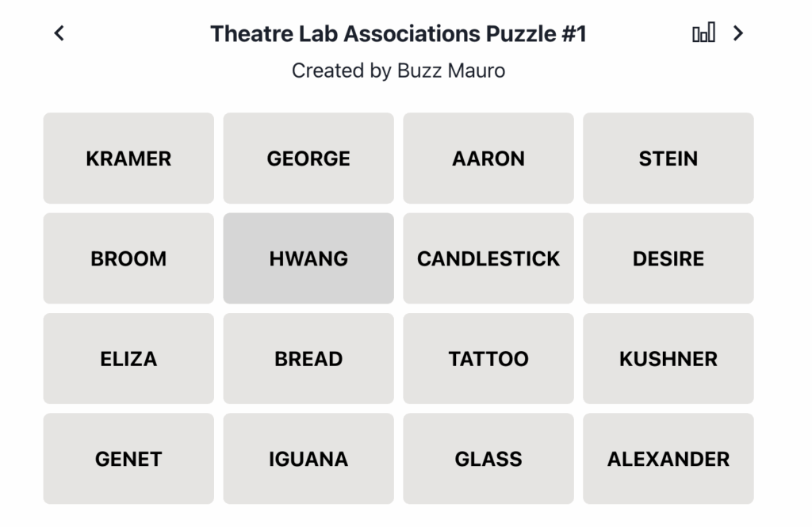
Task: Pick the GENET tile
Action: pyautogui.click(x=128, y=459)
